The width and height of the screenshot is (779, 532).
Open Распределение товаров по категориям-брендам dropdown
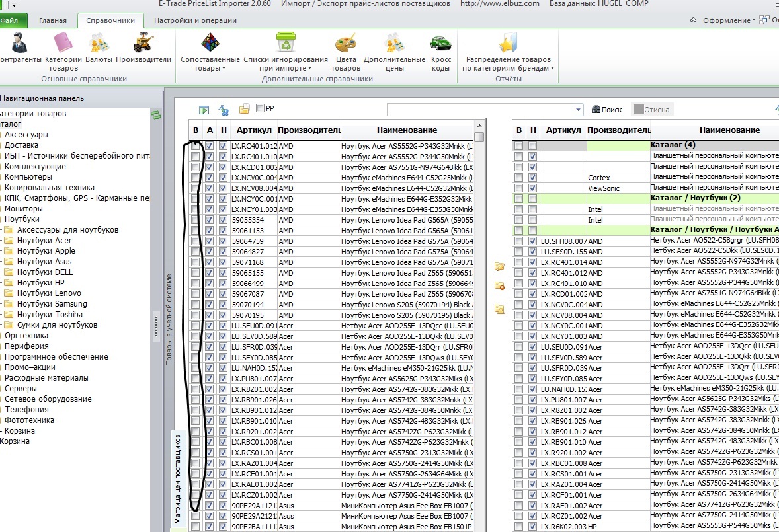(x=509, y=52)
